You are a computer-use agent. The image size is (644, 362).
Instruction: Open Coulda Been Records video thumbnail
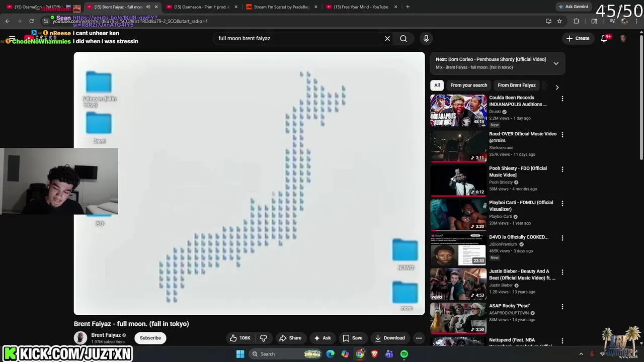[x=458, y=110]
